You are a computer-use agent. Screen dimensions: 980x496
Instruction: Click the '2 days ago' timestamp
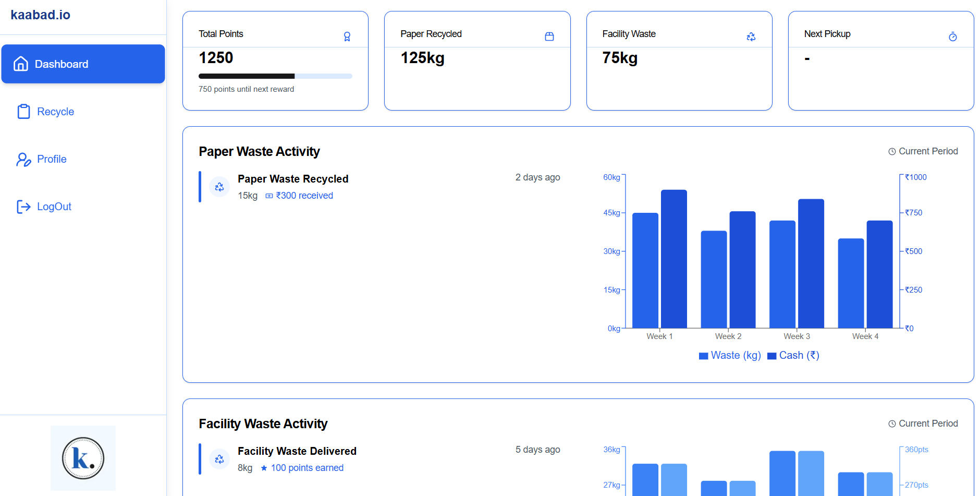point(537,177)
